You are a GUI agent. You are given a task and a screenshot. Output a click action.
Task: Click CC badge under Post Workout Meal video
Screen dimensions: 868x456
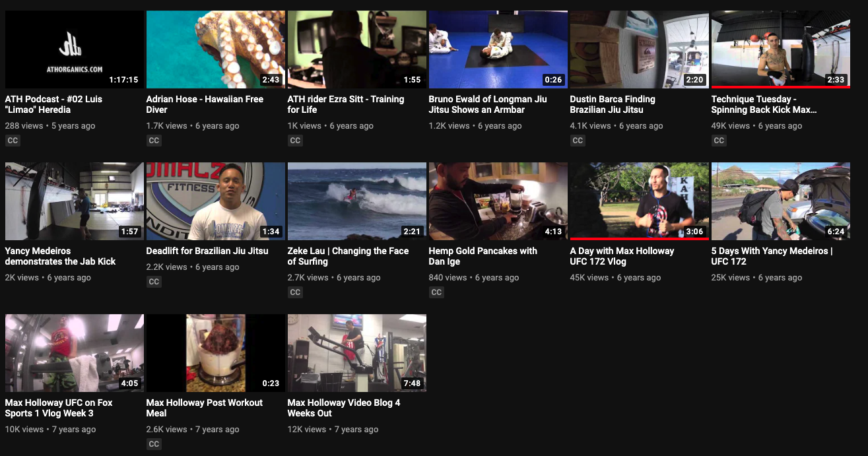154,444
